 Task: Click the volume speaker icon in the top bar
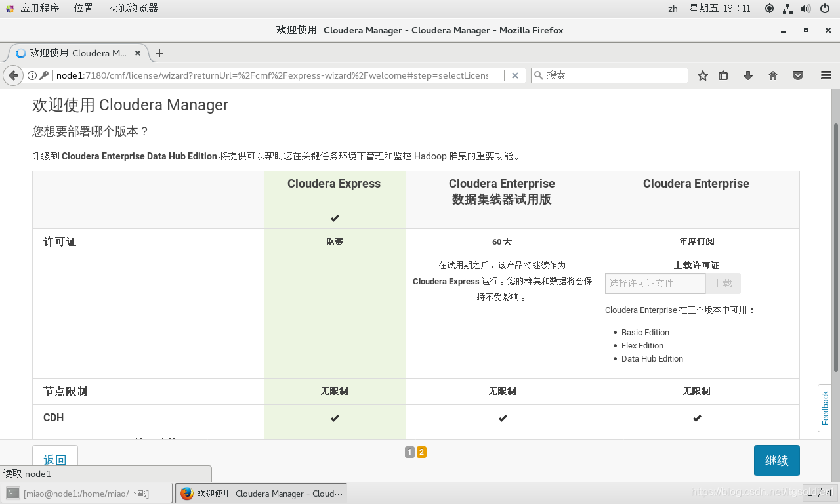pos(806,9)
